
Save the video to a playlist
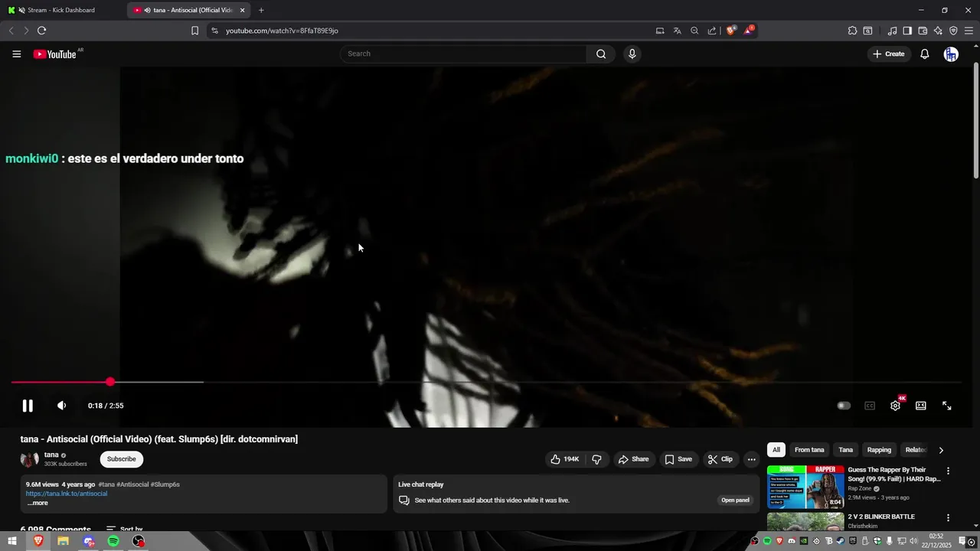[678, 459]
